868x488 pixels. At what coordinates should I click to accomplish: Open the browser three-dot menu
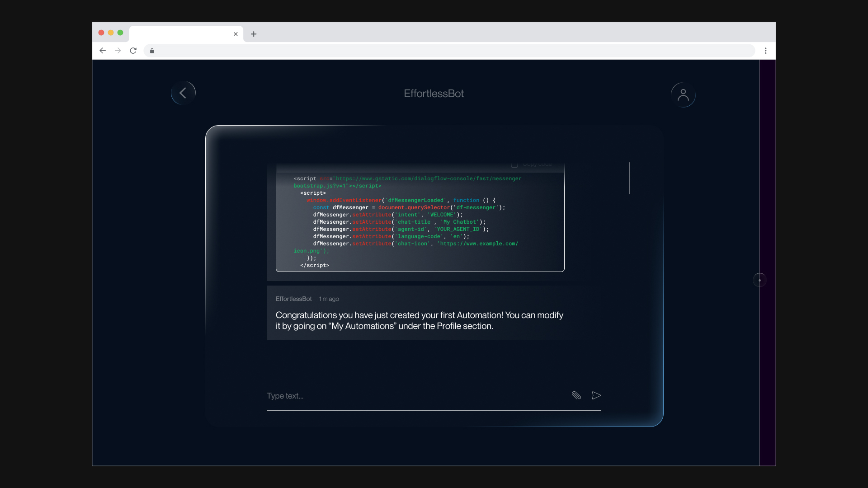click(x=765, y=51)
